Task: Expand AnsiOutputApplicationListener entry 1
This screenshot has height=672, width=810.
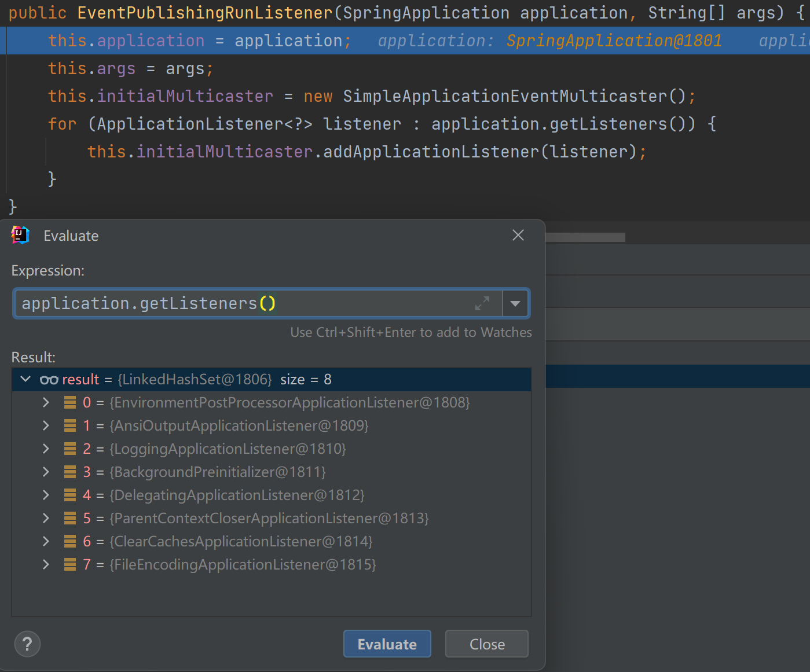Action: (x=46, y=425)
